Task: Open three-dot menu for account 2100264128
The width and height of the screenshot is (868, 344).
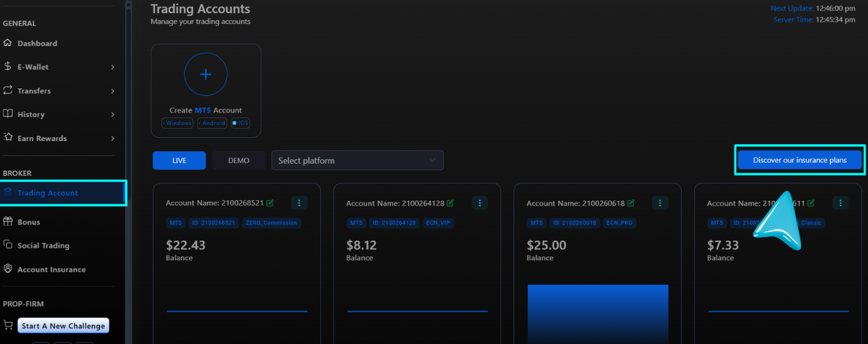Action: point(479,203)
